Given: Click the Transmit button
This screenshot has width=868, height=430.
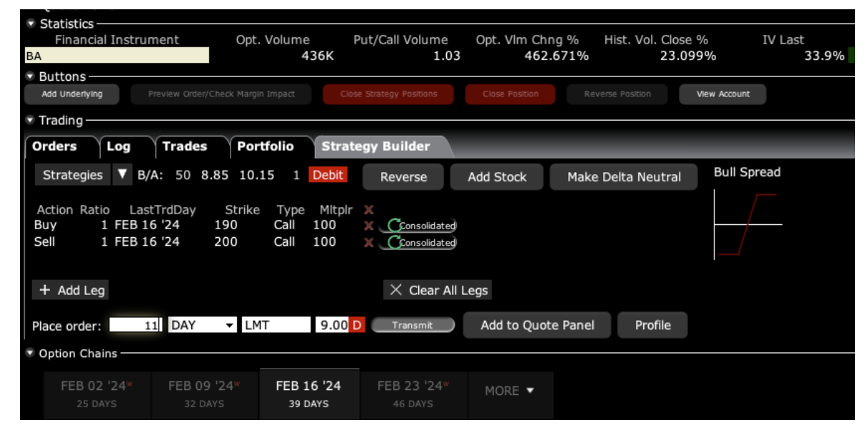Looking at the screenshot, I should coord(413,325).
